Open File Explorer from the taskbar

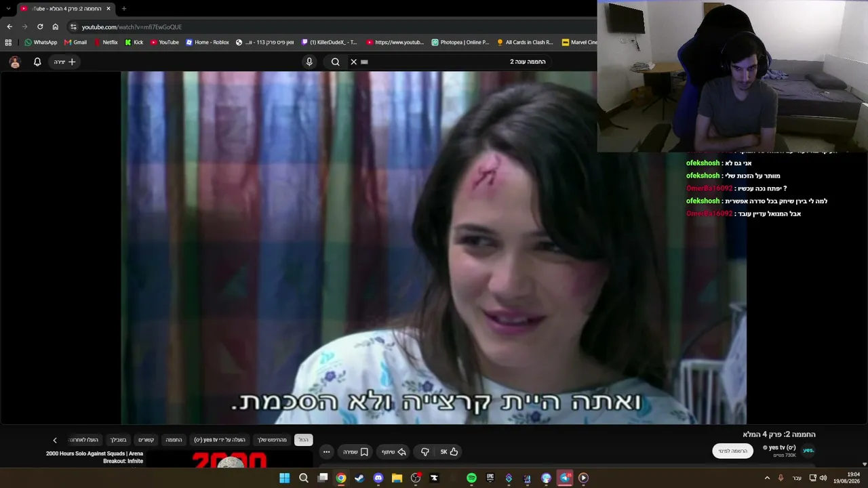397,478
